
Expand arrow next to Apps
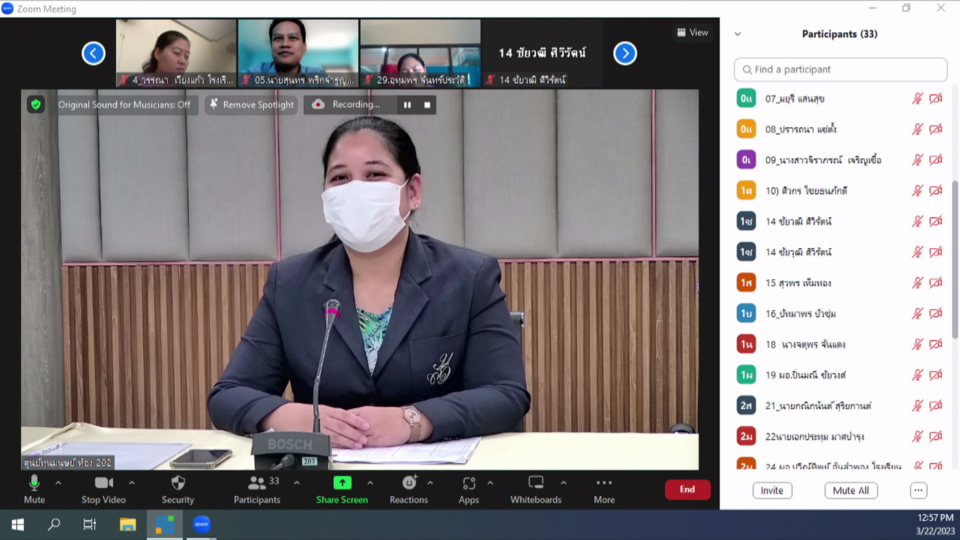tap(490, 483)
